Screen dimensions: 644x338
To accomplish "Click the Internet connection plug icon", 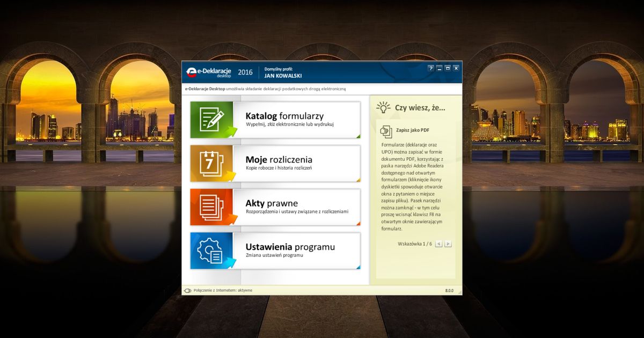I will [188, 290].
